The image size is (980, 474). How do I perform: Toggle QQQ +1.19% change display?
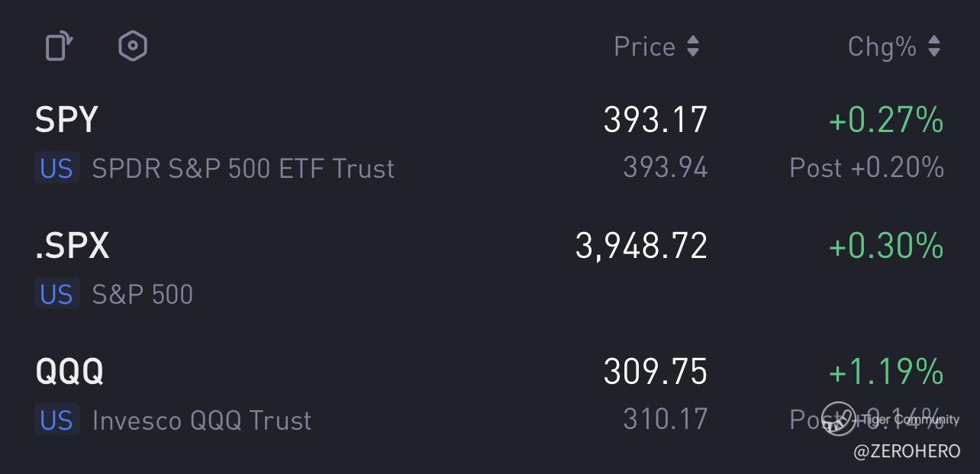point(886,372)
